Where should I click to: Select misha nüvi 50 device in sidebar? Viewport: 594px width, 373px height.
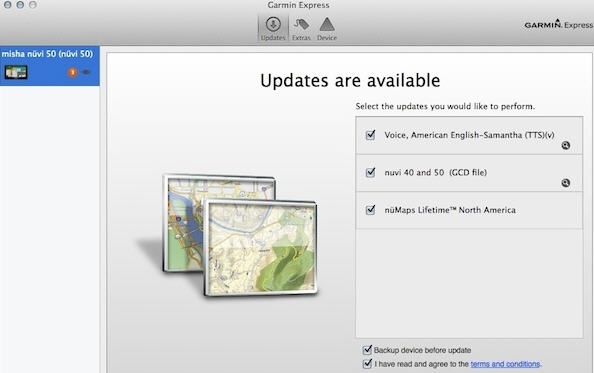point(50,66)
